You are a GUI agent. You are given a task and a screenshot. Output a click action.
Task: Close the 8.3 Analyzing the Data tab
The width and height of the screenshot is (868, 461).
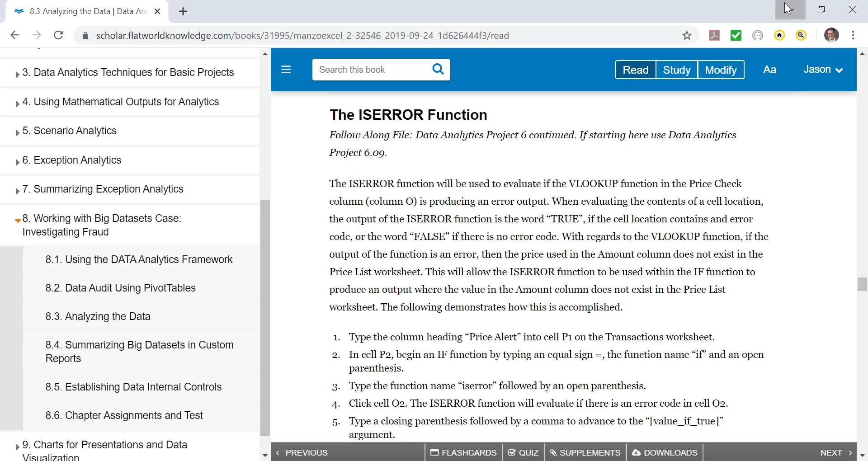click(x=157, y=12)
